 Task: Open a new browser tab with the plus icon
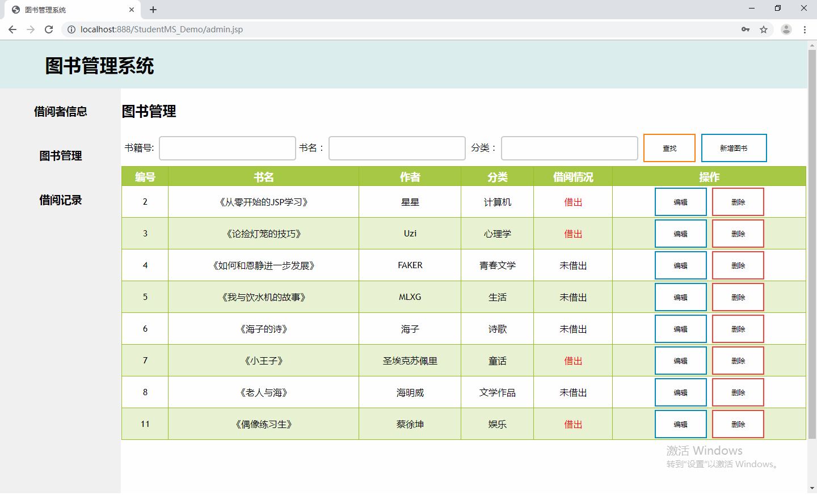click(153, 10)
